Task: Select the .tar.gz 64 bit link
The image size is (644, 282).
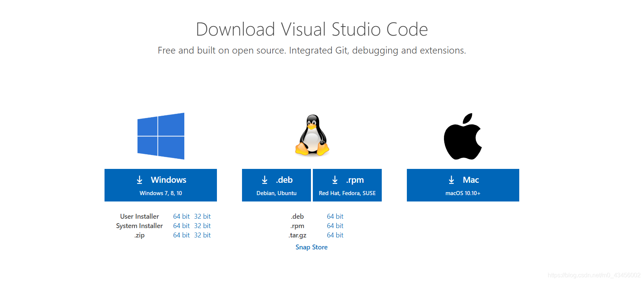Action: point(335,235)
